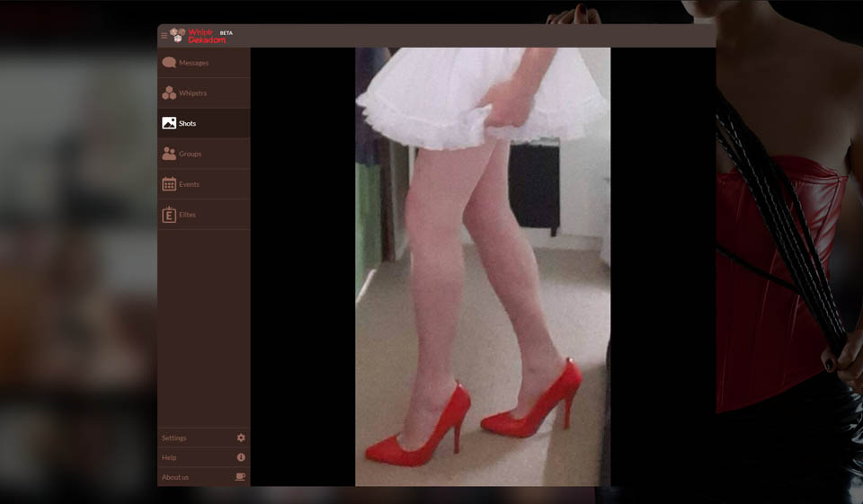Screen dimensions: 863x504
Task: Open the Elites text link
Action: 187,215
